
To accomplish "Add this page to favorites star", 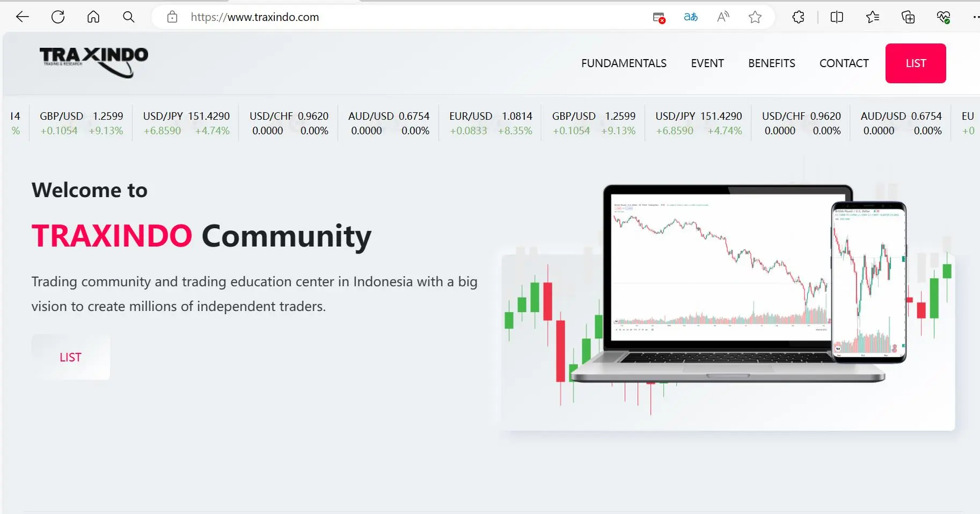I will pyautogui.click(x=755, y=17).
